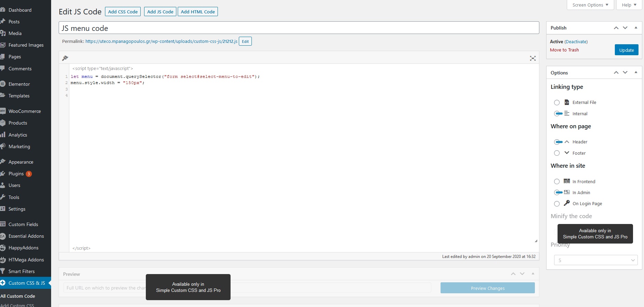Image resolution: width=644 pixels, height=307 pixels.
Task: Collapse the Publish panel
Action: pyautogui.click(x=636, y=28)
